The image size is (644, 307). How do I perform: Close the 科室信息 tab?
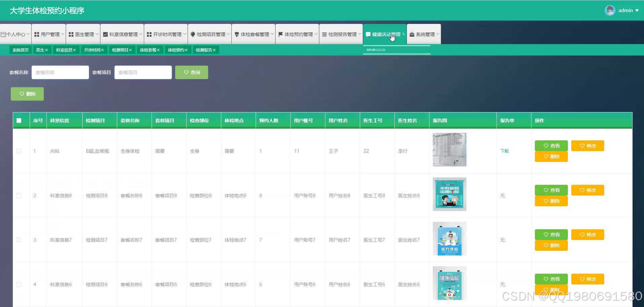click(74, 50)
